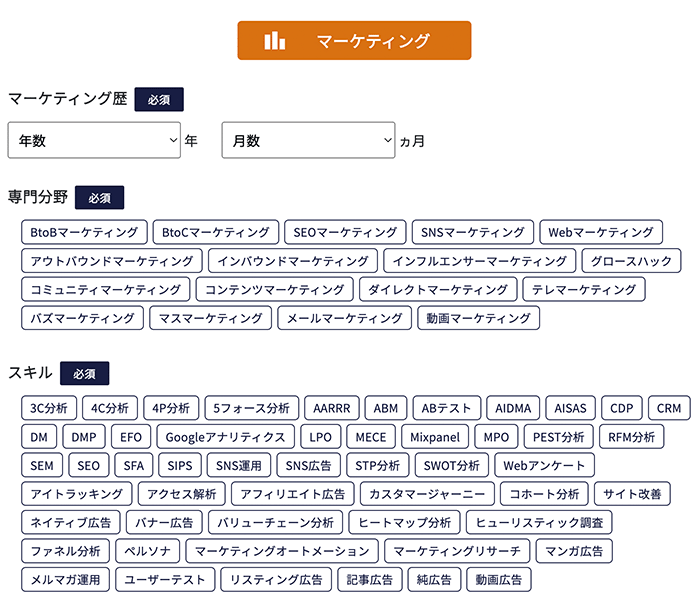The width and height of the screenshot is (700, 616).
Task: Choose the SNS運用 skill tag
Action: (239, 465)
